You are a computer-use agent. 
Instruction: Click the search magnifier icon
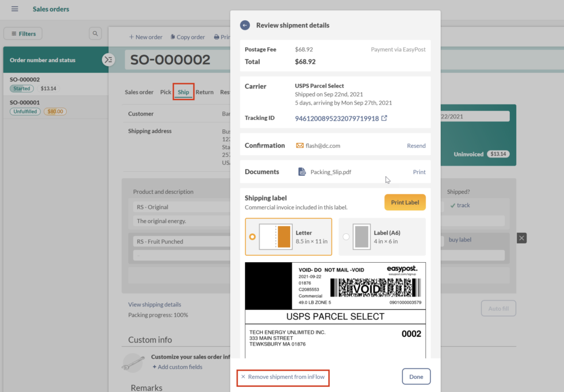95,33
